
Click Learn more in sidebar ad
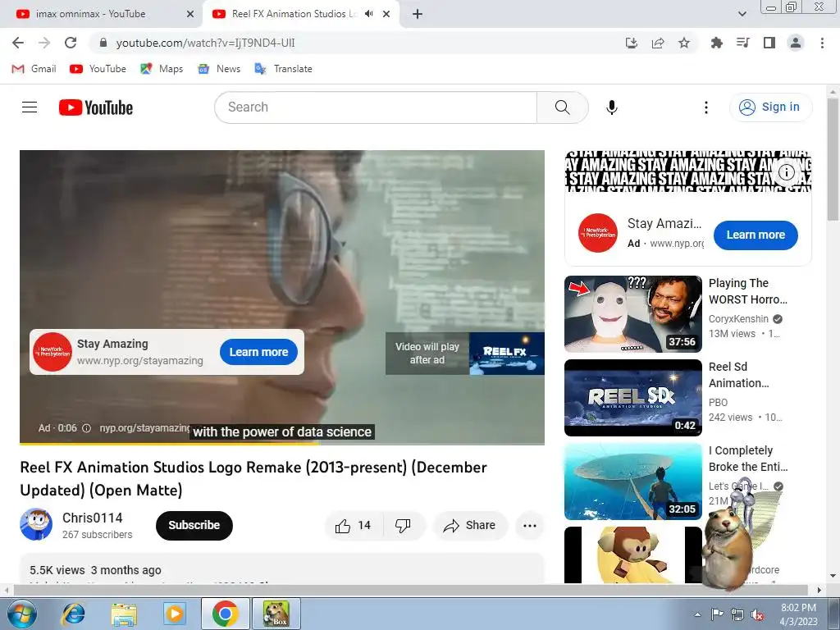tap(756, 235)
